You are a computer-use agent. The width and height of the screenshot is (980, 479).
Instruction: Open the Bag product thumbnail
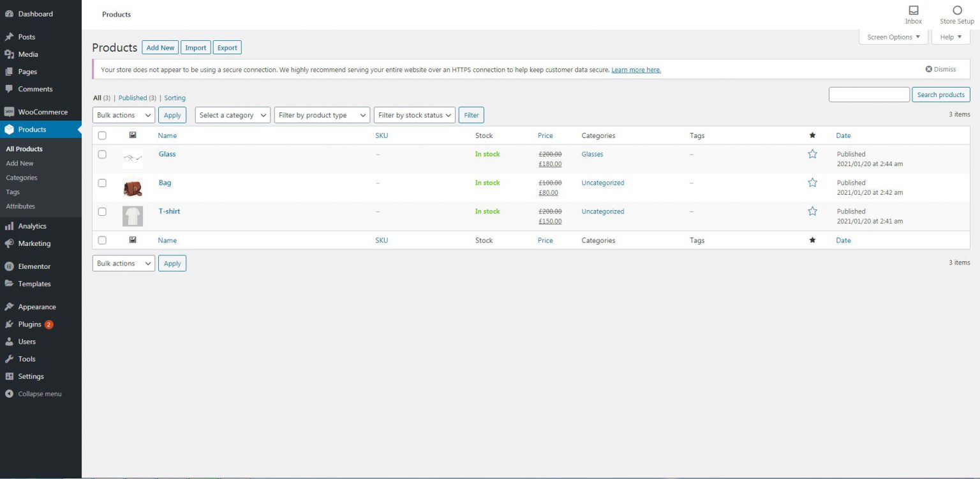point(133,188)
